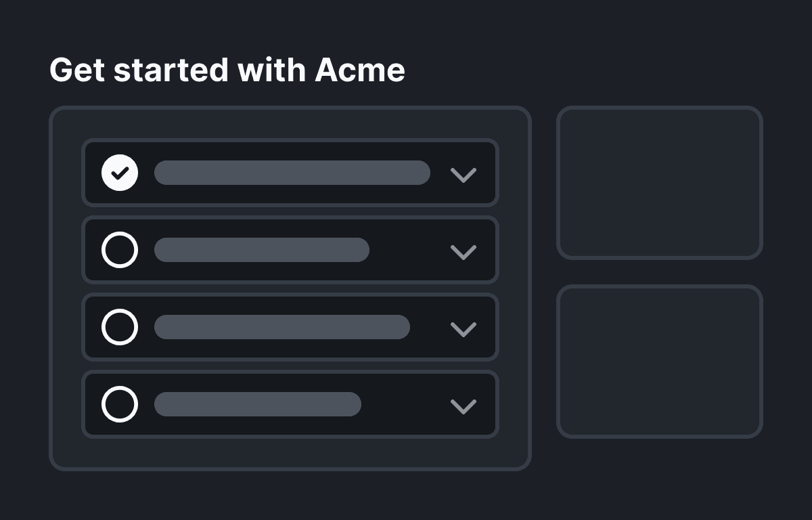Screen dimensions: 812x520
Task: Open the bottom-right panel card
Action: pyautogui.click(x=660, y=361)
